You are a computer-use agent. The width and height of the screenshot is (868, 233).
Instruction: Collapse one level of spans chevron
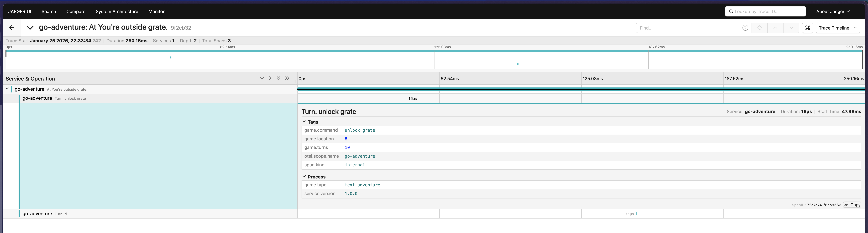(270, 78)
